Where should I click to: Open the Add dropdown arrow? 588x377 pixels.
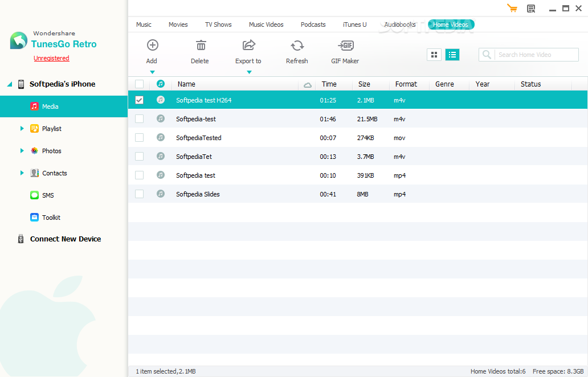click(x=152, y=72)
